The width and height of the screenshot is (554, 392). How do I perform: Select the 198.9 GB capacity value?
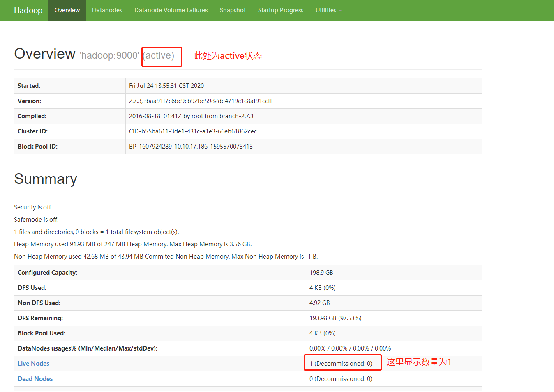click(x=321, y=273)
